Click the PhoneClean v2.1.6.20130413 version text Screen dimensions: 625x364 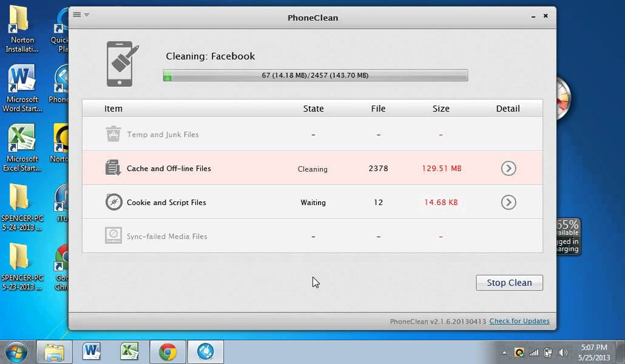437,322
